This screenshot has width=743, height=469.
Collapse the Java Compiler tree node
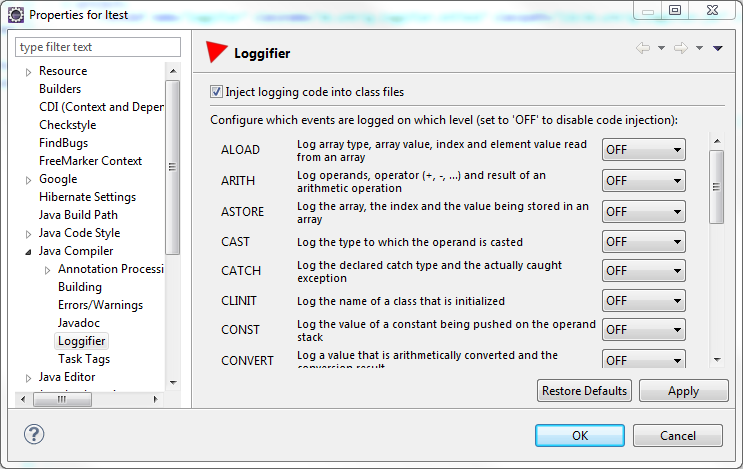pyautogui.click(x=28, y=252)
